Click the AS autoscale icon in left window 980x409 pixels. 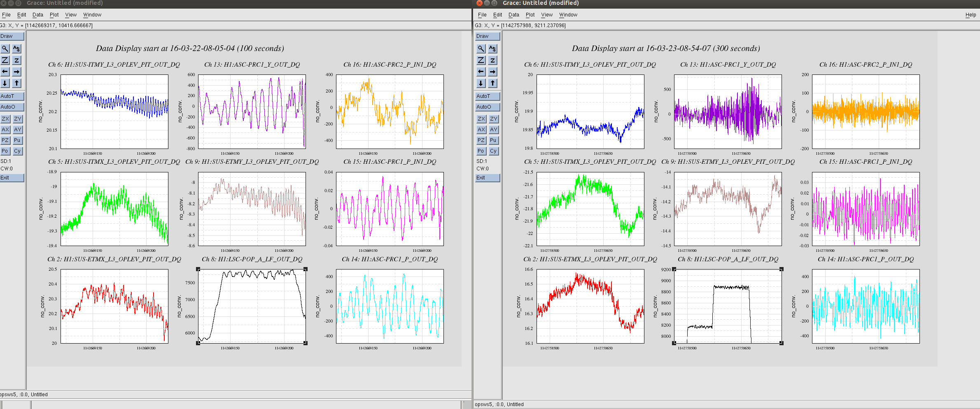[16, 49]
